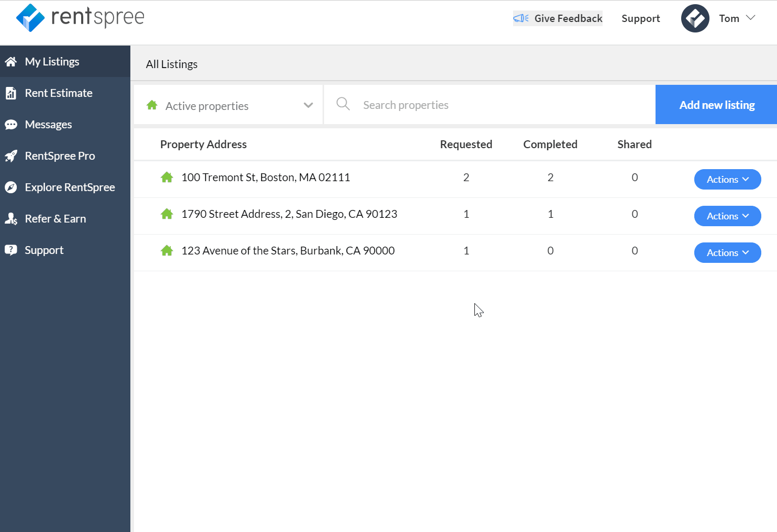The width and height of the screenshot is (777, 532).
Task: Click the megaphone feedback icon
Action: (521, 18)
